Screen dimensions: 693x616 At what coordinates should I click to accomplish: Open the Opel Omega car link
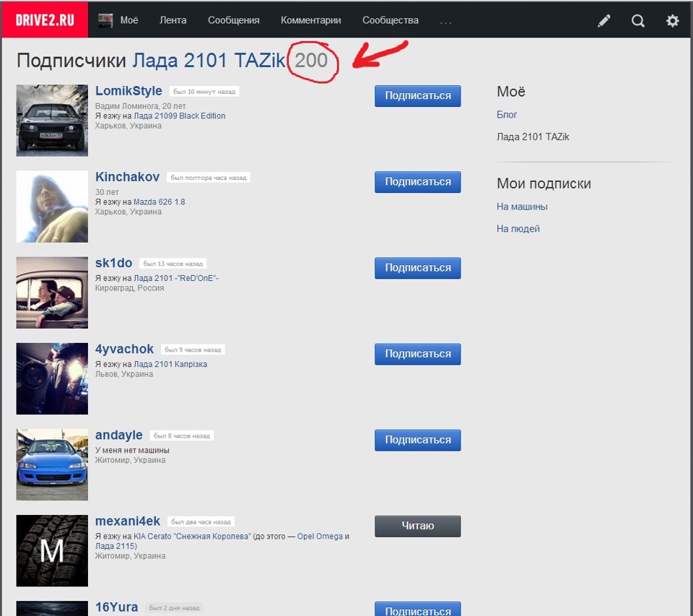(320, 537)
